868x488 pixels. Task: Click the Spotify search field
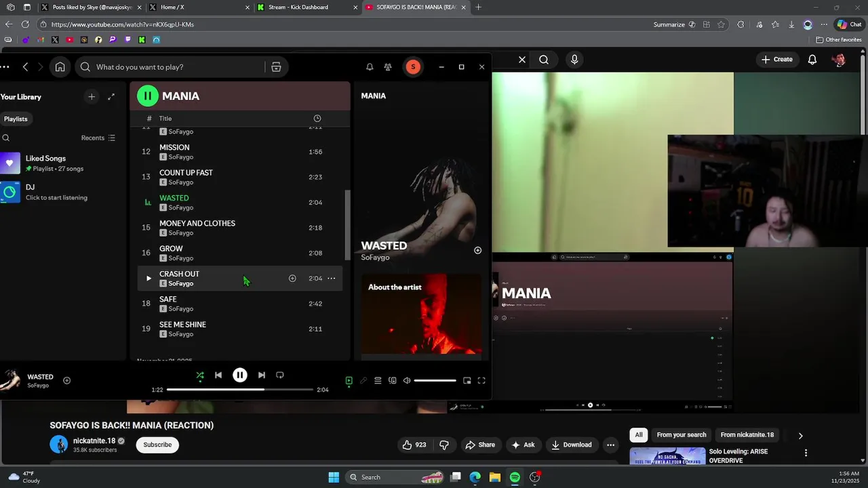pyautogui.click(x=170, y=67)
